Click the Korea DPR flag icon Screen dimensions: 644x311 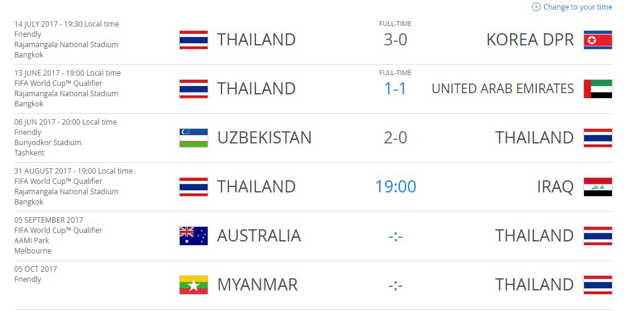point(598,40)
